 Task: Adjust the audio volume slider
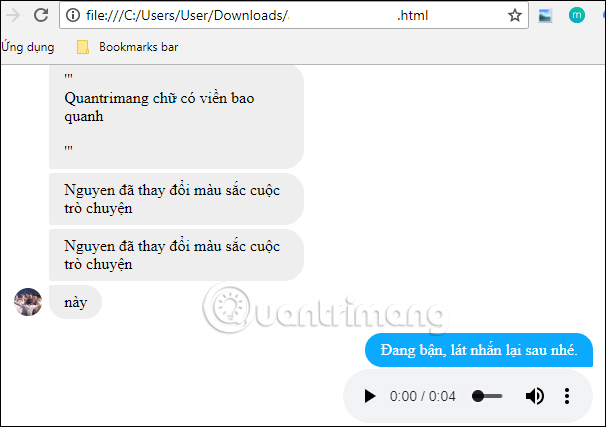pyautogui.click(x=487, y=396)
